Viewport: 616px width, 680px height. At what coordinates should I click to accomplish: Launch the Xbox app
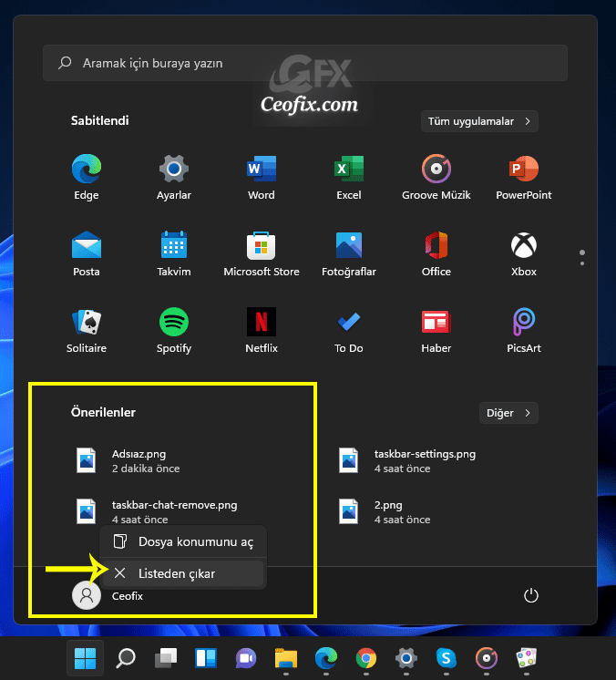tap(524, 253)
